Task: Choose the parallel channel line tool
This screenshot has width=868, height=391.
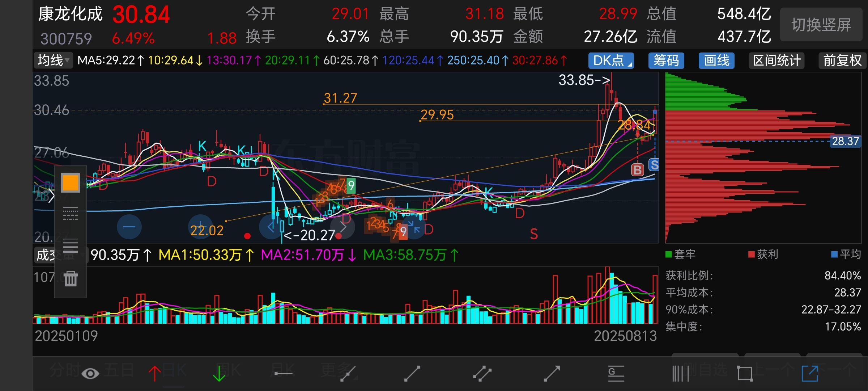Action: (x=482, y=373)
